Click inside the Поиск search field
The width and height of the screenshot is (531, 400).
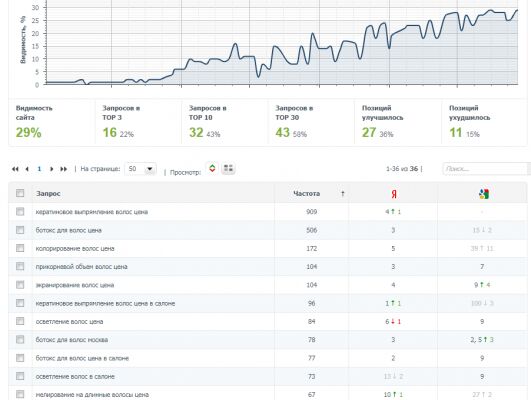point(485,169)
